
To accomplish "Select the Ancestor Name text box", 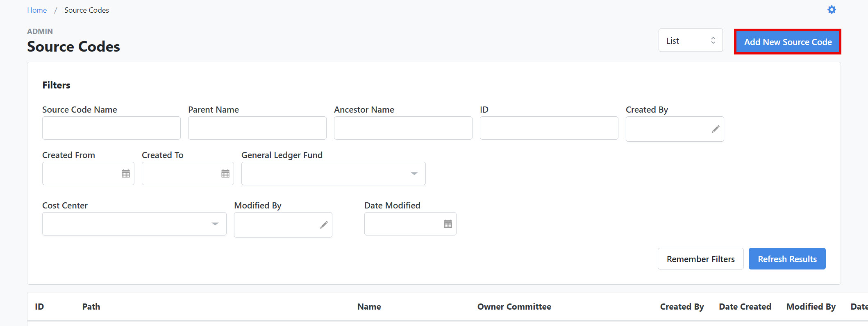I will [x=403, y=128].
